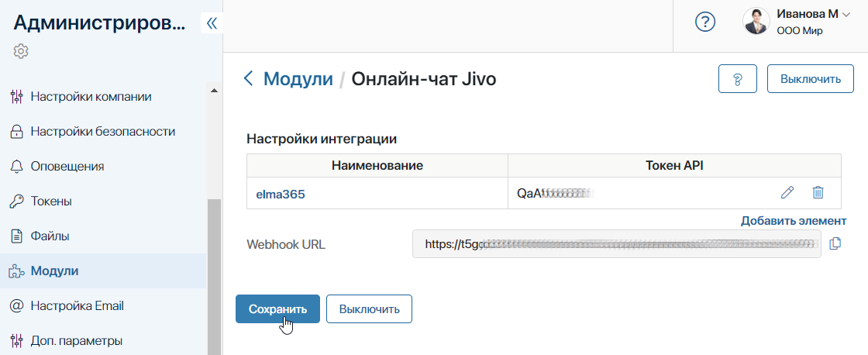This screenshot has width=868, height=355.
Task: Click the Администриров… sidebar title
Action: (x=100, y=22)
